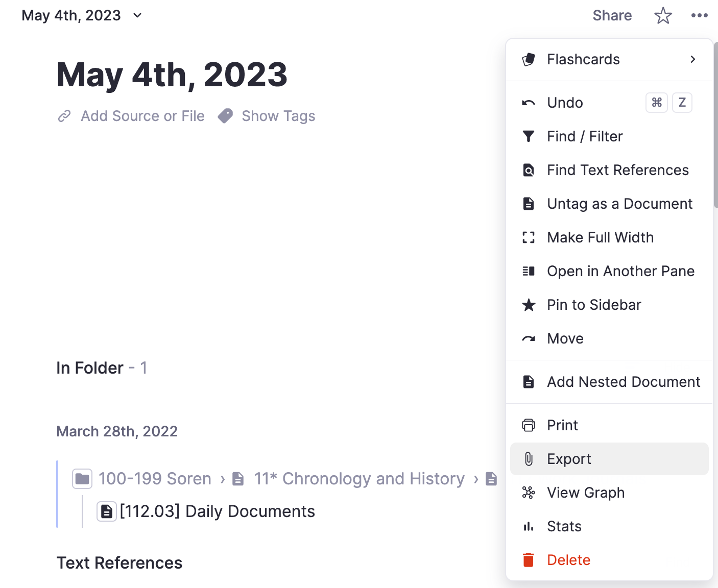
Task: Collapse the In Folder section header
Action: [x=90, y=368]
